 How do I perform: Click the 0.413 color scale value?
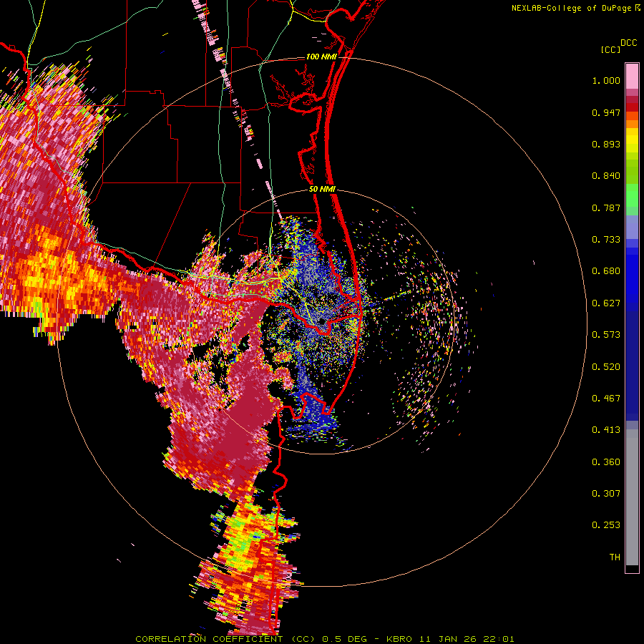tap(606, 430)
